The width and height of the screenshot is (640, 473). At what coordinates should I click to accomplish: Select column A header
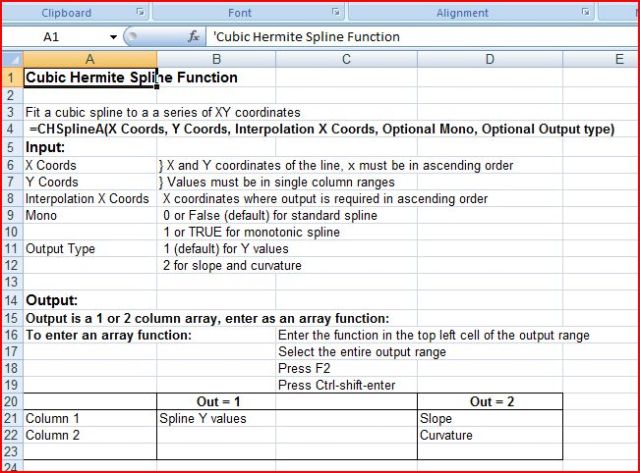(x=89, y=60)
